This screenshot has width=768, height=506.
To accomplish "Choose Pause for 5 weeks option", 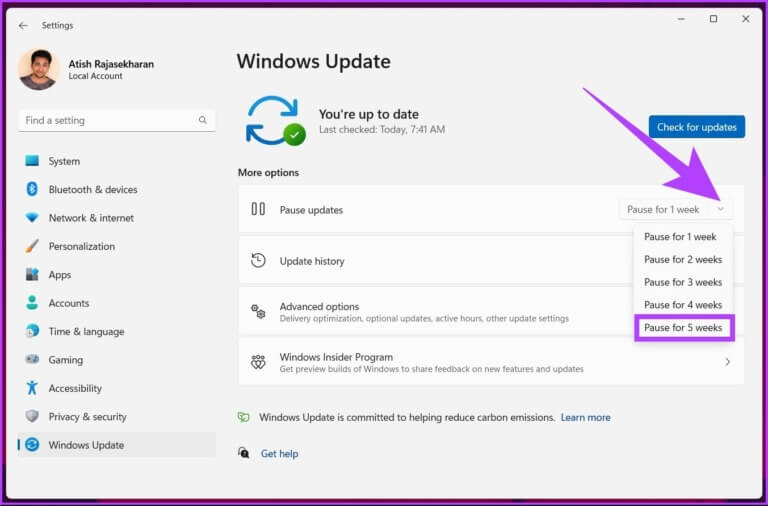I will (684, 328).
